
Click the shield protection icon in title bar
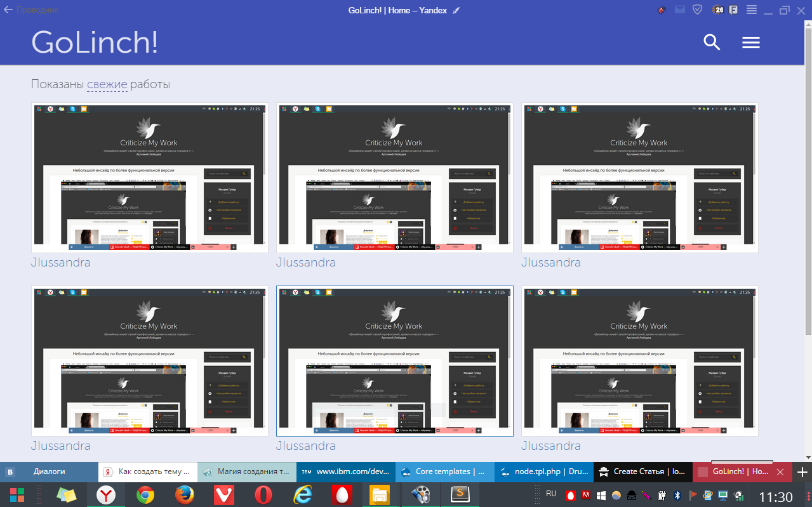[x=697, y=10]
